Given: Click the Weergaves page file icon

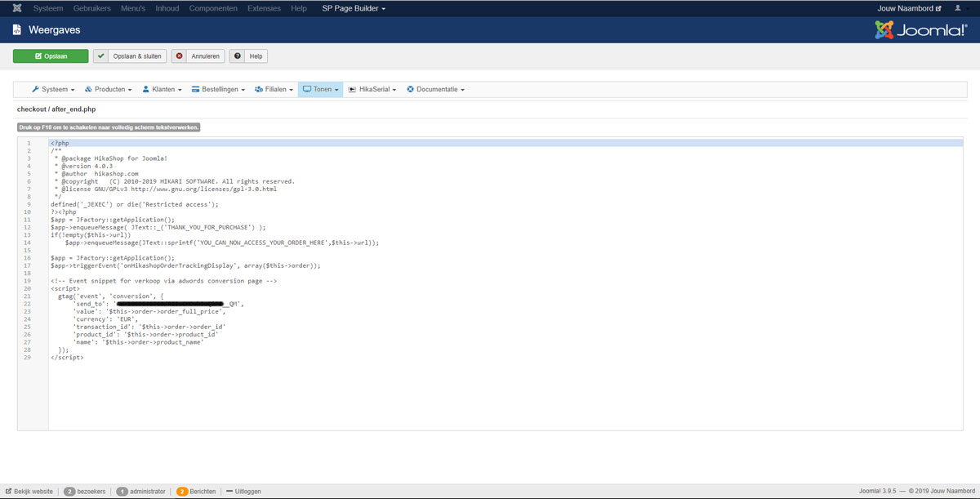Looking at the screenshot, I should pos(17,29).
